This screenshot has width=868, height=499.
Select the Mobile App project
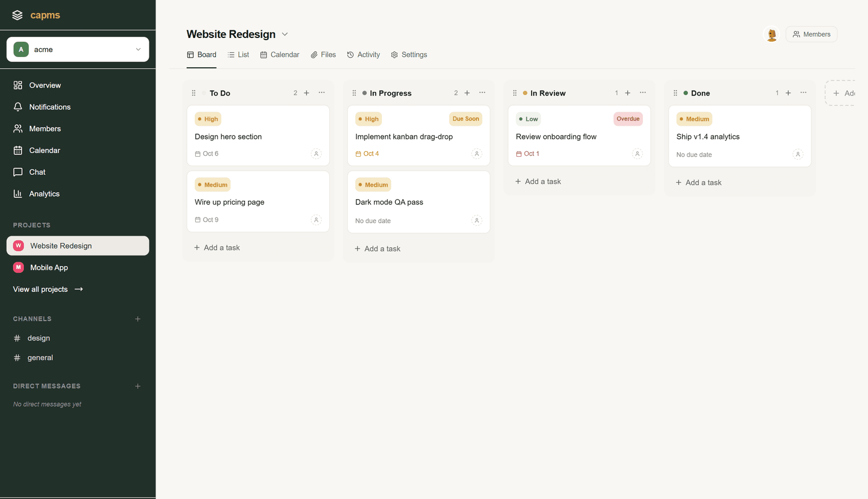pos(78,267)
